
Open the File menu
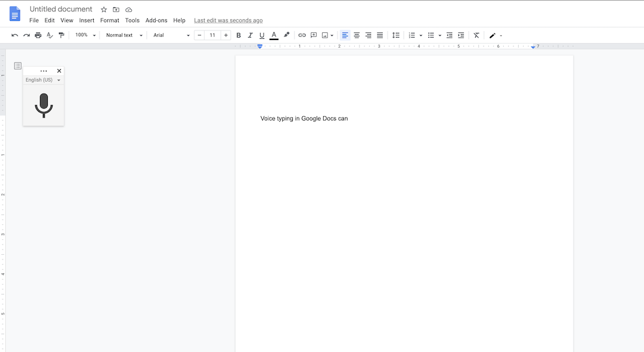pyautogui.click(x=34, y=20)
